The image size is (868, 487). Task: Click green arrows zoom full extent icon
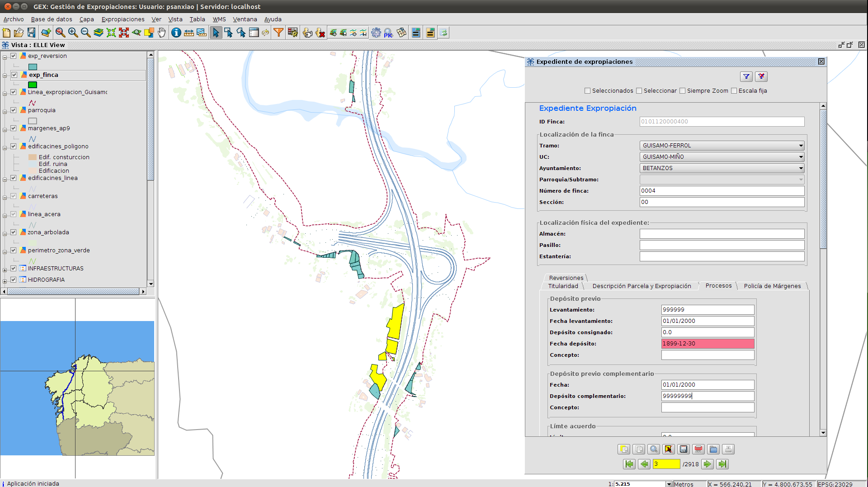point(111,33)
